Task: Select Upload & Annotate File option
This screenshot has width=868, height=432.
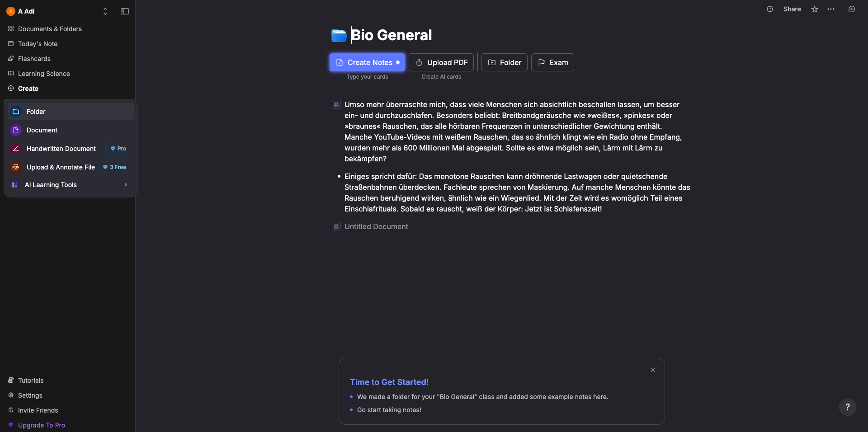Action: 61,167
